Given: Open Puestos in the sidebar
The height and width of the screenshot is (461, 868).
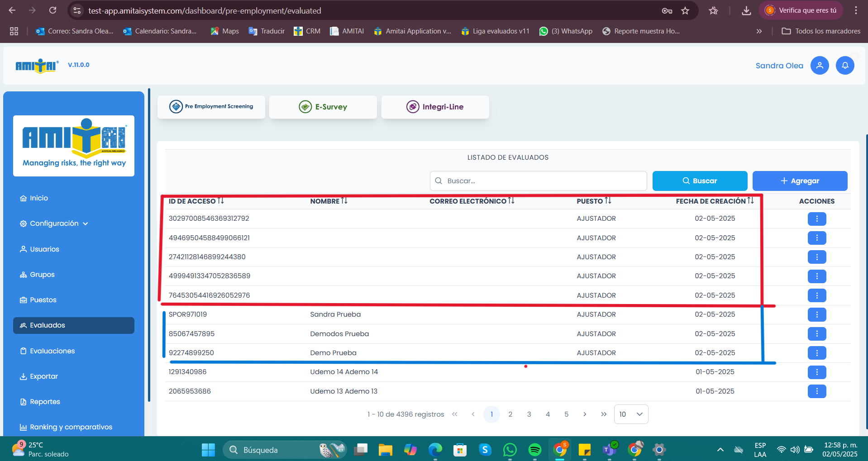Looking at the screenshot, I should pyautogui.click(x=43, y=300).
